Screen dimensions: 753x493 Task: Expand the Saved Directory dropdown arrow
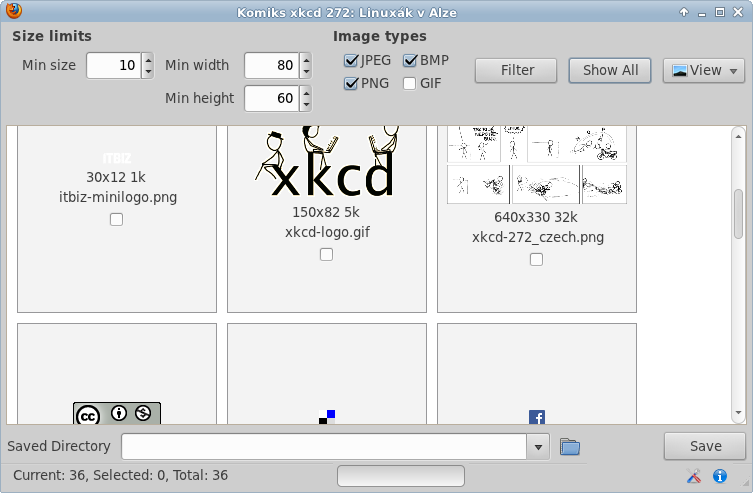click(x=538, y=447)
